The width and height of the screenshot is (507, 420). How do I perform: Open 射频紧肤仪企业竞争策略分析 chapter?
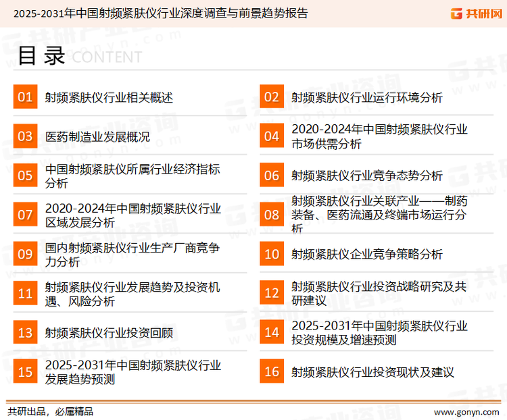pos(367,255)
